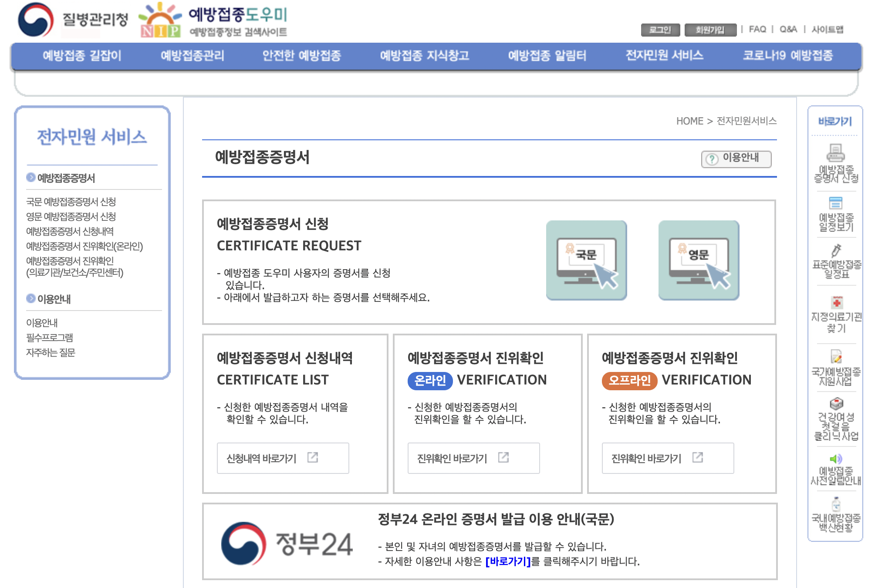This screenshot has height=588, width=885.
Task: Open the 전자민원 서비스 menu
Action: tap(664, 56)
